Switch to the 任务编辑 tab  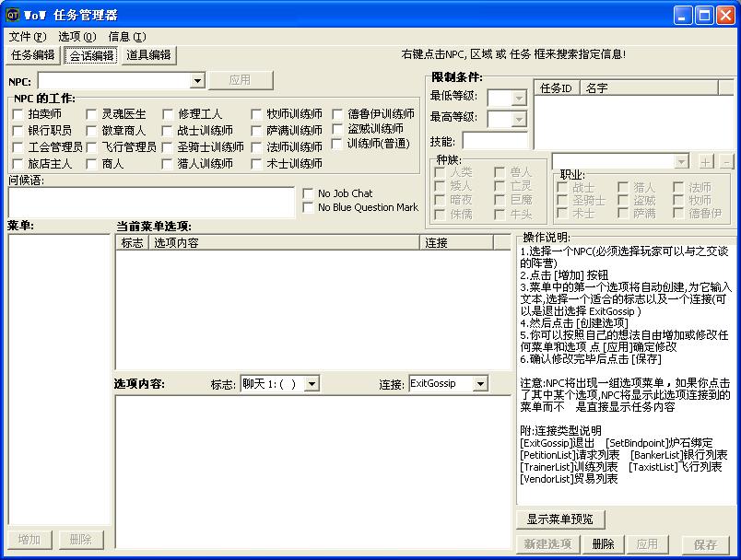[x=33, y=55]
